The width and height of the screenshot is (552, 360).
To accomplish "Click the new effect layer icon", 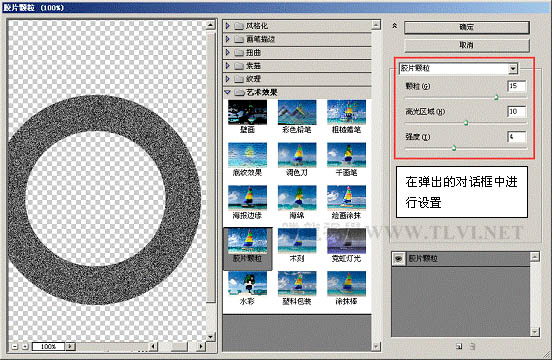I will click(459, 346).
